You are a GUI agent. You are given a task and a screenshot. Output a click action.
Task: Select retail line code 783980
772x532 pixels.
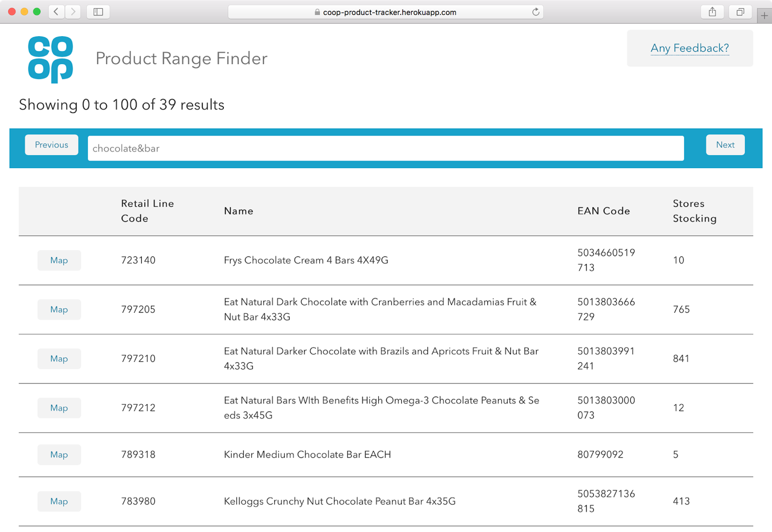coord(138,501)
